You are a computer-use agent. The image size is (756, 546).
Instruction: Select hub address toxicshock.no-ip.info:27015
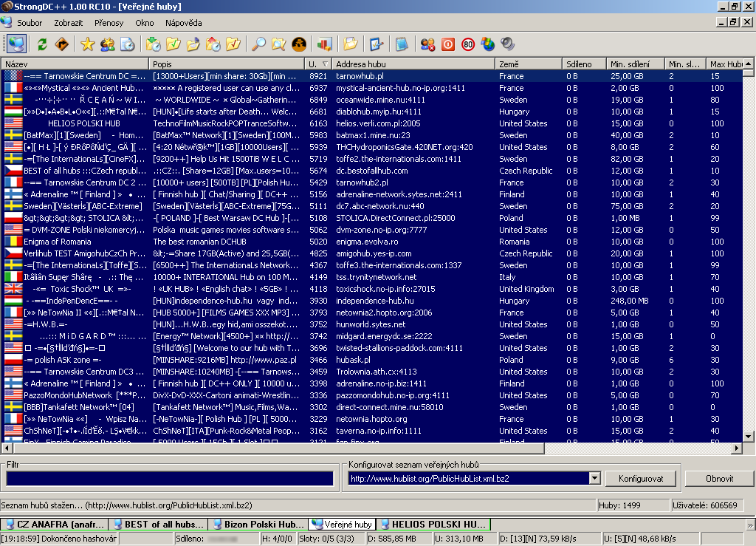[385, 289]
